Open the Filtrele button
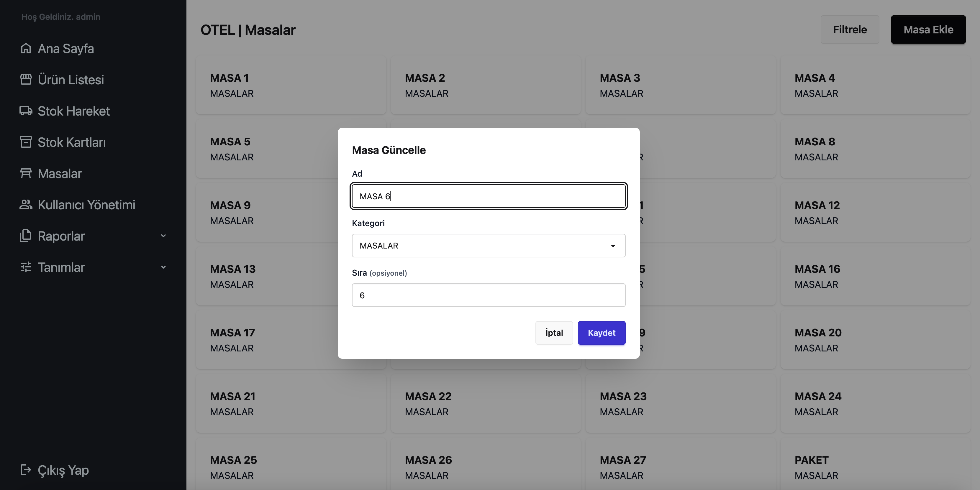Viewport: 980px width, 490px height. click(850, 30)
